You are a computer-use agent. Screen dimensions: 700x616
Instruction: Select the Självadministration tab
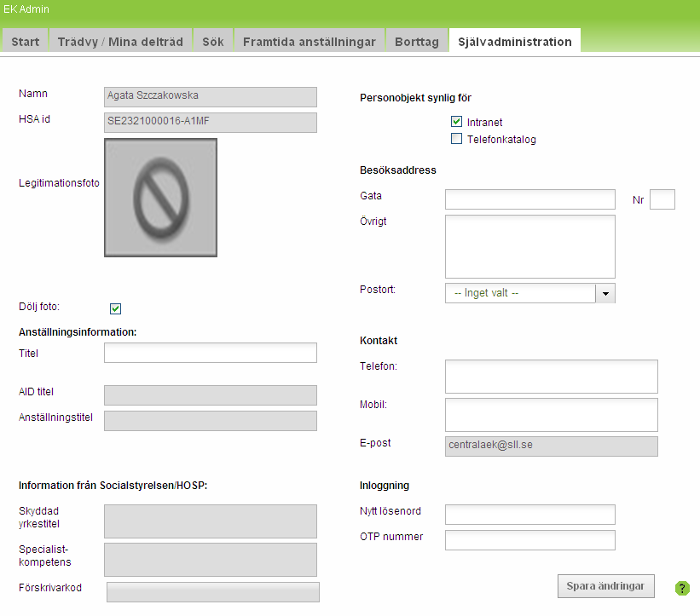[515, 42]
